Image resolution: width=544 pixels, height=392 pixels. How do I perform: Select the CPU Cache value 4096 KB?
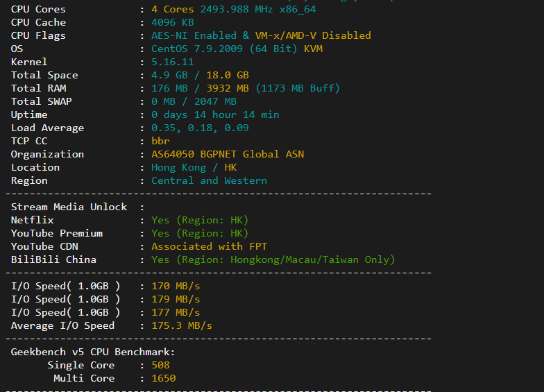coord(172,22)
